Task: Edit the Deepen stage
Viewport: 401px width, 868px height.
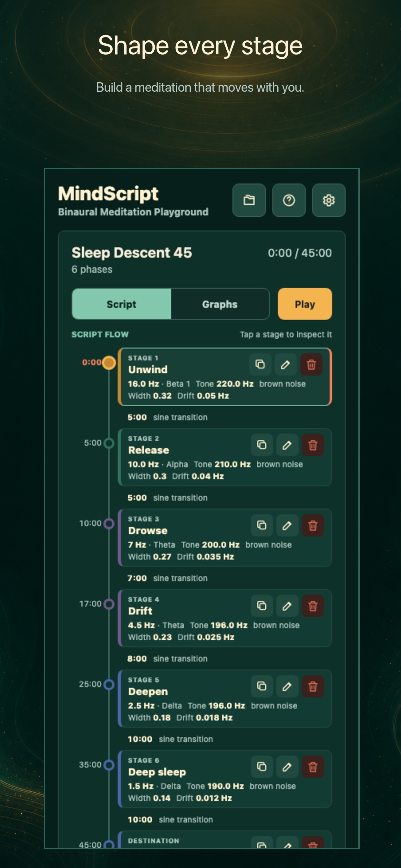Action: click(287, 686)
